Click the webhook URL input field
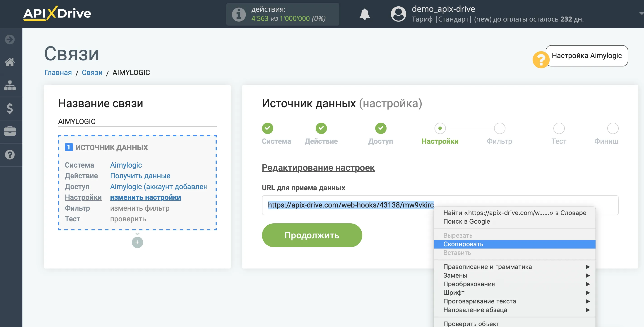Viewport: 644px width, 327px height. pyautogui.click(x=440, y=205)
